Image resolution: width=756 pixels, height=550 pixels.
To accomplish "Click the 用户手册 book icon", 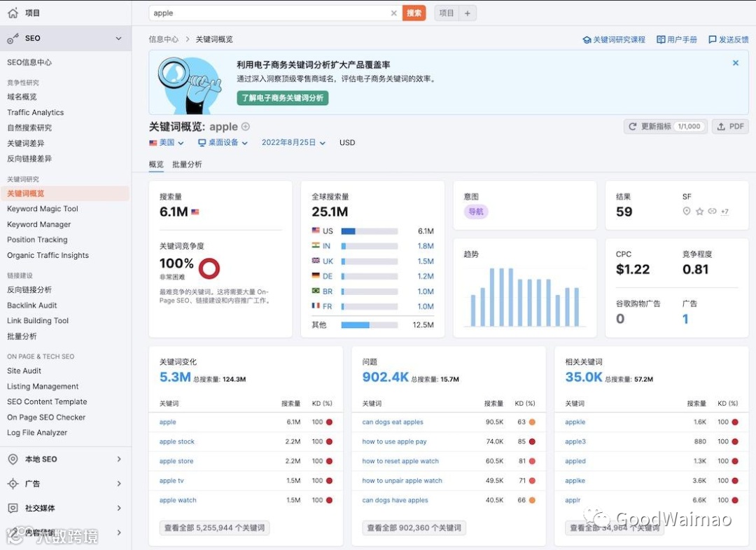I will click(x=661, y=39).
